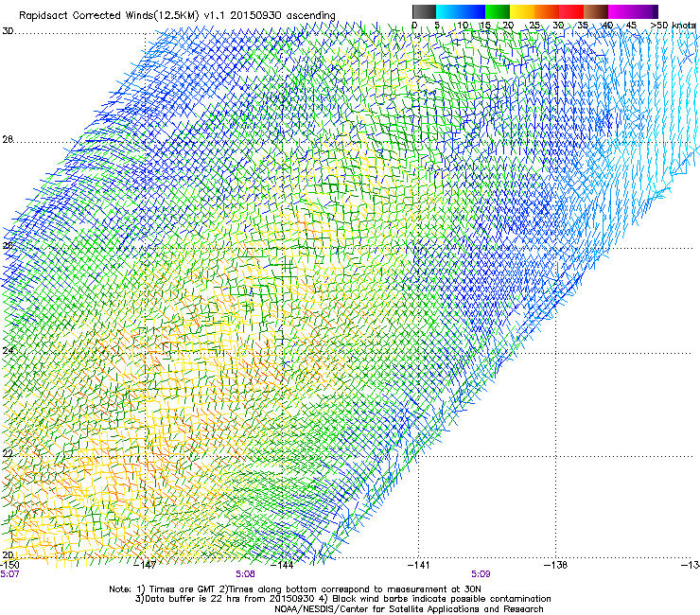The height and width of the screenshot is (615, 700).
Task: Click the legend tick label '35'
Action: pos(583,26)
